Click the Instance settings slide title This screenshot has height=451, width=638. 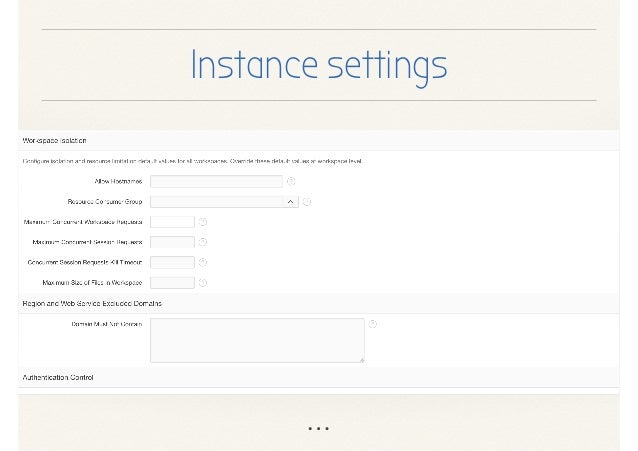click(x=318, y=66)
